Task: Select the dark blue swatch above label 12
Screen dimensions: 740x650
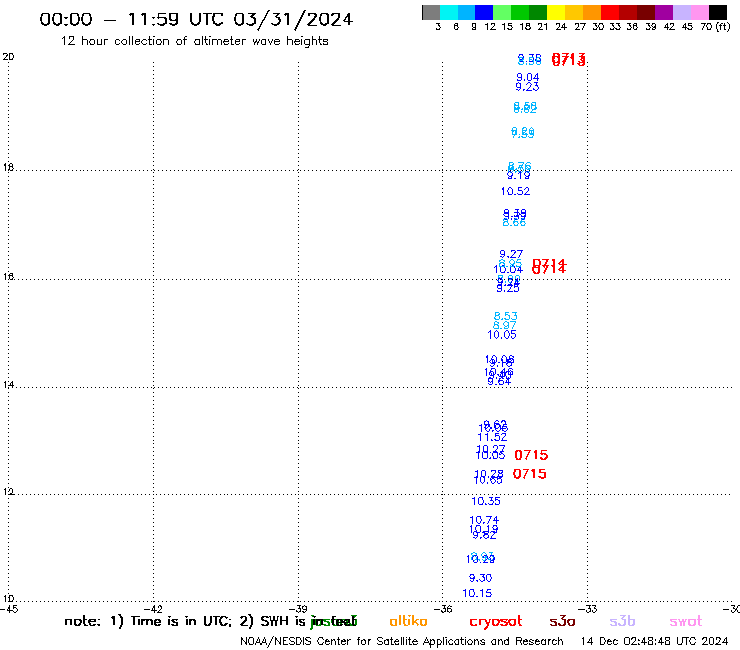Action: coord(484,12)
